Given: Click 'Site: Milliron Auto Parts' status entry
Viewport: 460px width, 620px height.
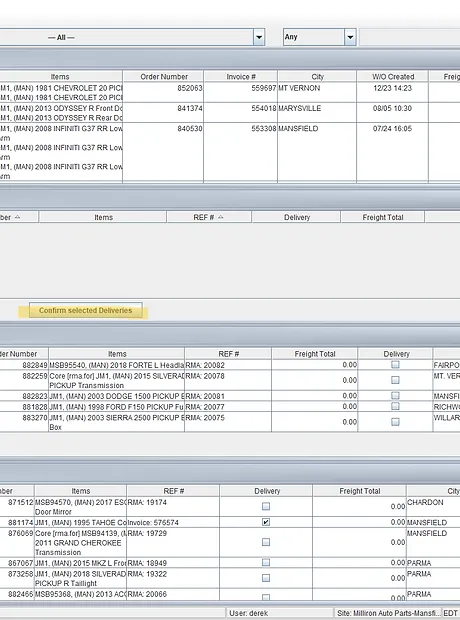Looking at the screenshot, I should tap(388, 613).
